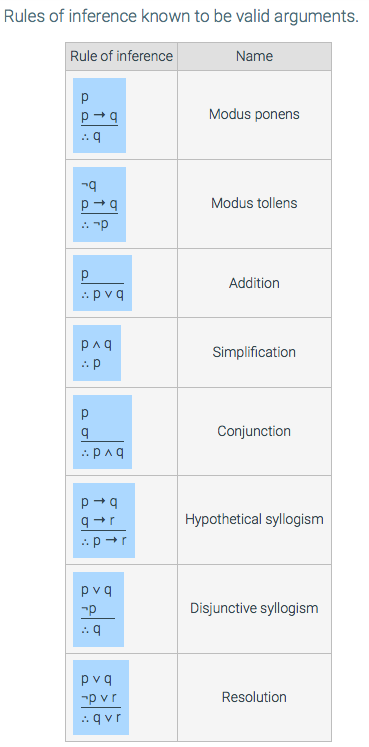Click the 'Modus tollens' name text
The height and width of the screenshot is (747, 369).
pos(254,203)
